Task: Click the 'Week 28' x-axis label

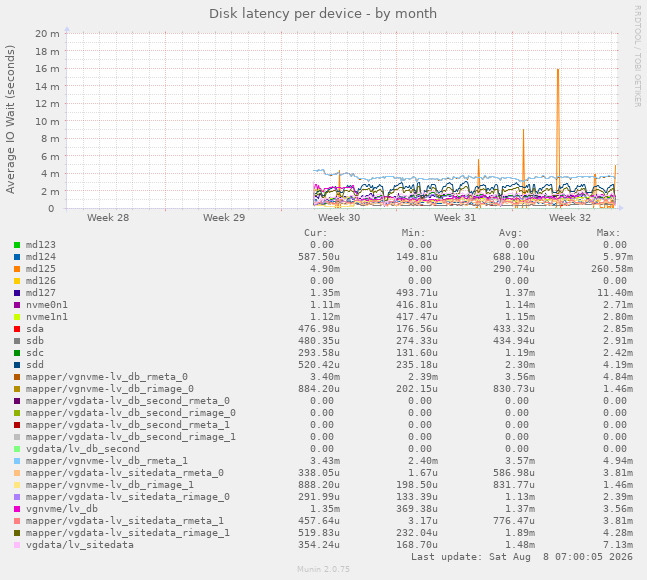Action: pyautogui.click(x=108, y=217)
